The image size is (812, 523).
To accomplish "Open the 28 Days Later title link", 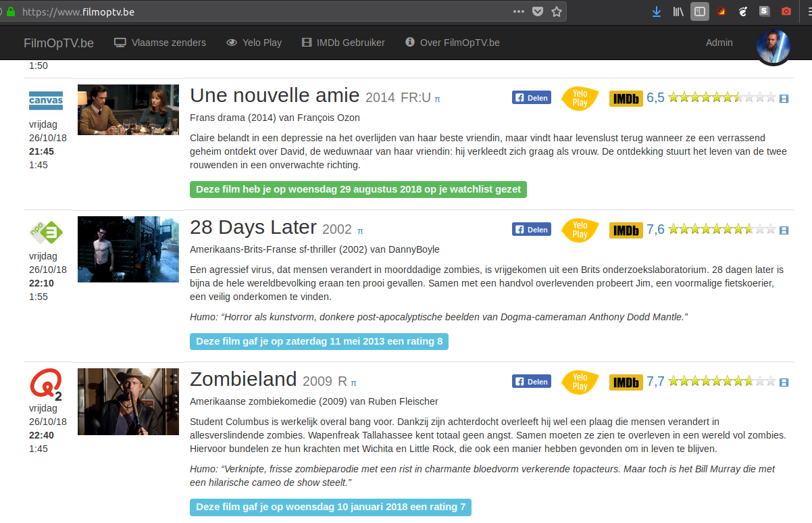I will coord(253,226).
